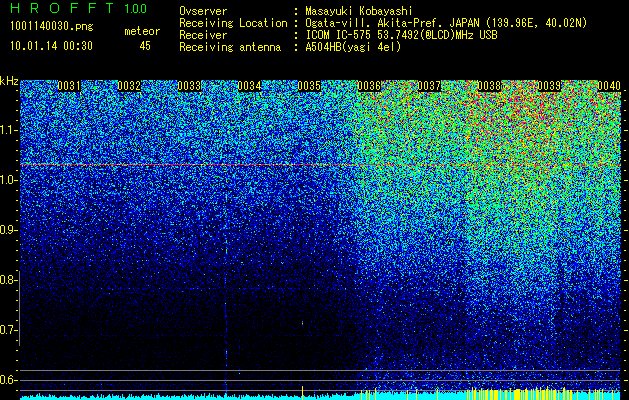The image size is (629, 400).
Task: Click time marker 0034
Action: 249,86
